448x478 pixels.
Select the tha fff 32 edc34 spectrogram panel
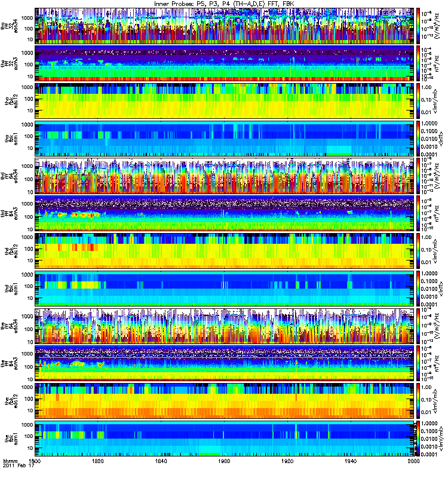coord(225,26)
